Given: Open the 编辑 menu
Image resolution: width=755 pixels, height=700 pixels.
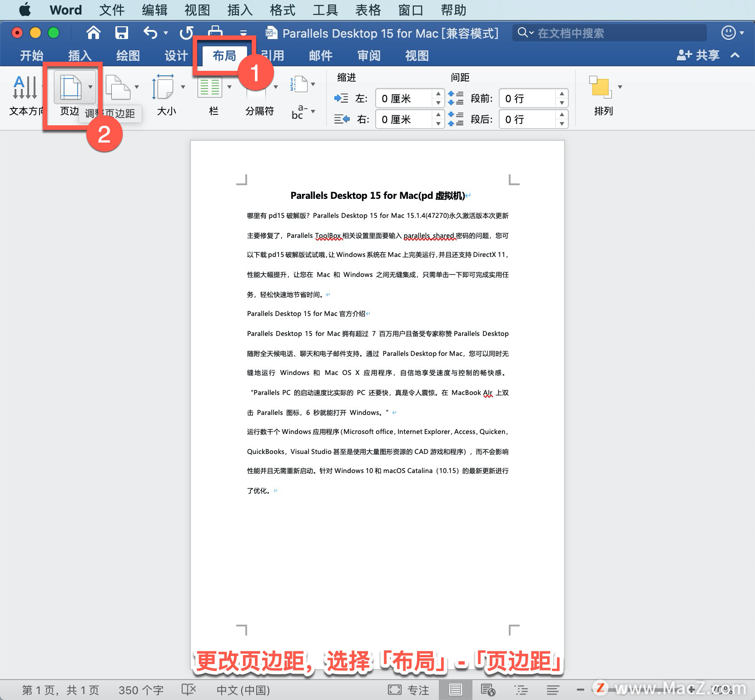Looking at the screenshot, I should 154,10.
